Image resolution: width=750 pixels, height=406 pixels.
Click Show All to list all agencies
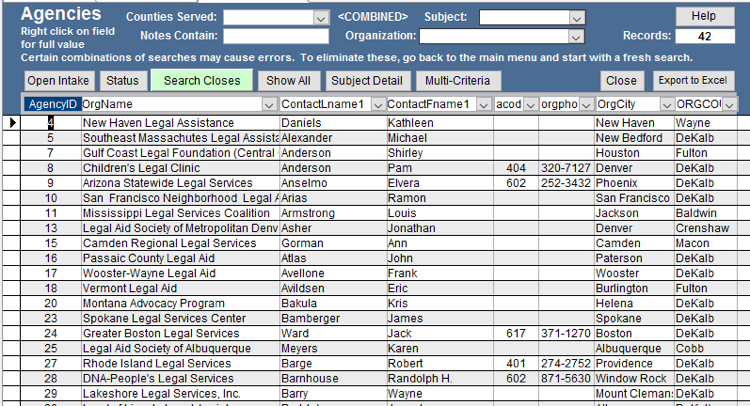tap(288, 81)
